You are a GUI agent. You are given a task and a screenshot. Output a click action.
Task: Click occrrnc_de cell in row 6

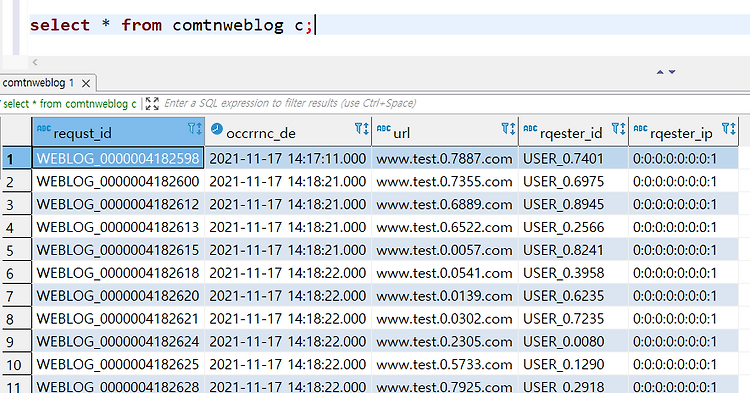click(288, 273)
